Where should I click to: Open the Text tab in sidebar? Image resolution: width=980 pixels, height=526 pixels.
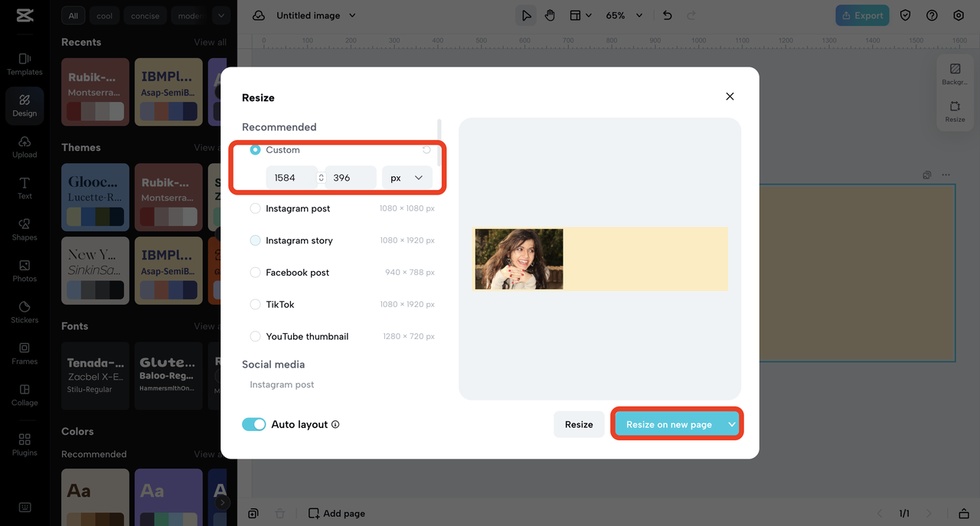click(x=24, y=187)
